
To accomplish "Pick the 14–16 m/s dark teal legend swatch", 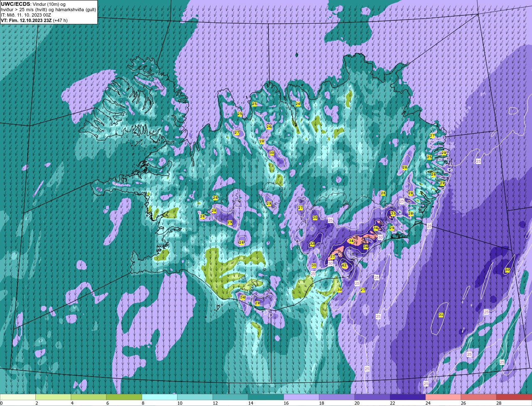I will (x=266, y=397).
